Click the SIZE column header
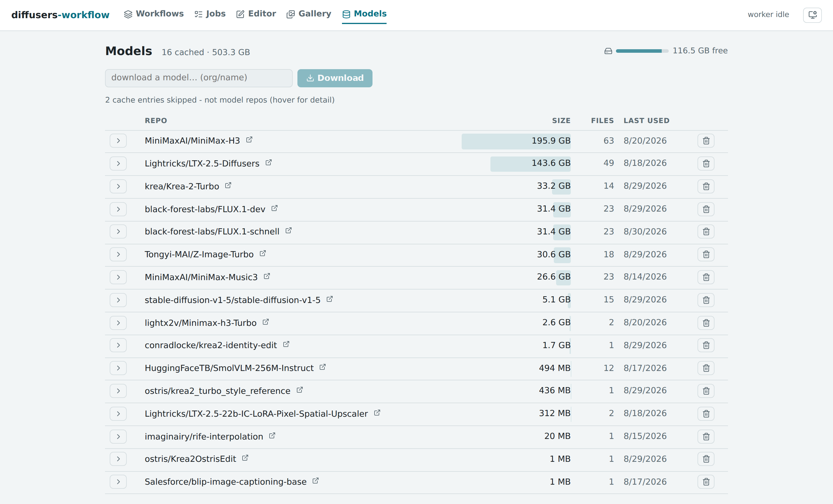Viewport: 833px width, 504px height. [561, 121]
